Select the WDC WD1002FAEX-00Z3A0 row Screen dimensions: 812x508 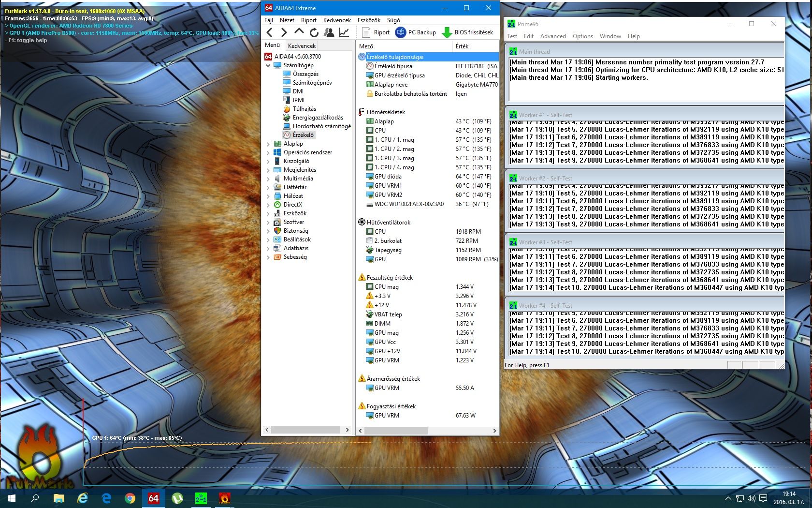pyautogui.click(x=428, y=204)
